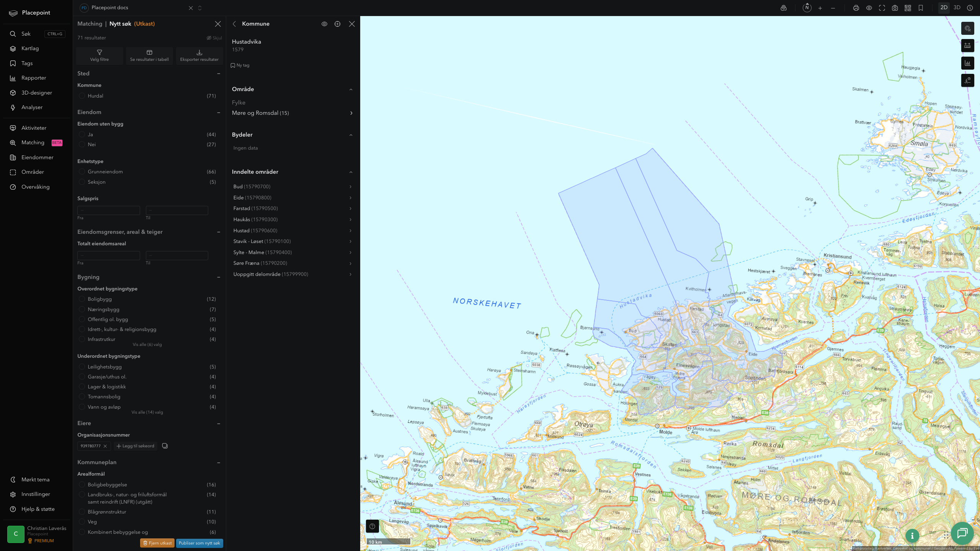980x551 pixels.
Task: Click Se resultater i tabell
Action: [149, 56]
